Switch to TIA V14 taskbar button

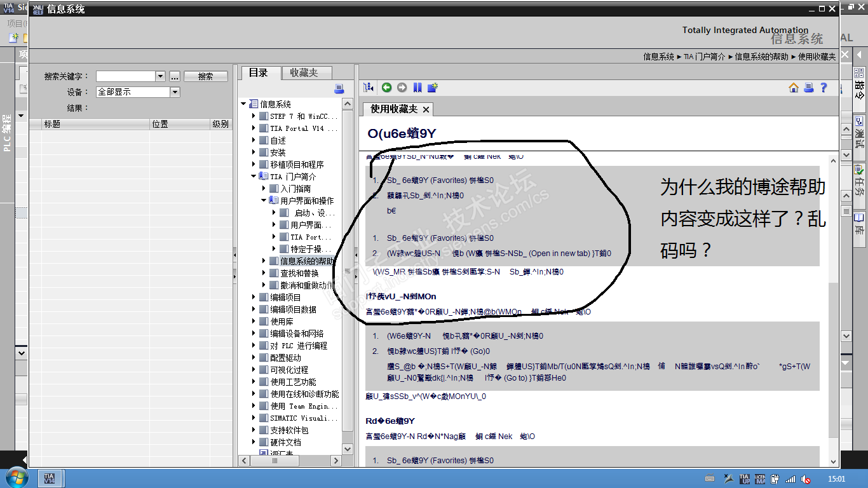pyautogui.click(x=50, y=478)
